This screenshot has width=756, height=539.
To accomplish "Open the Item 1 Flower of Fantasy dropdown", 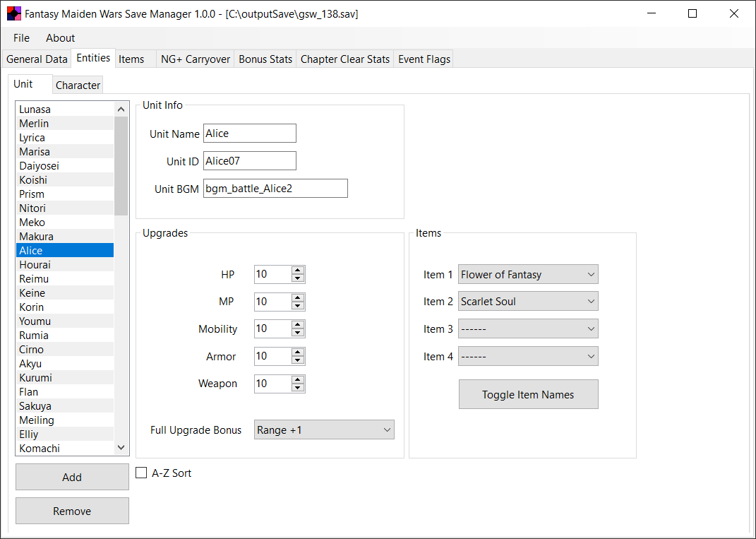I will [528, 274].
